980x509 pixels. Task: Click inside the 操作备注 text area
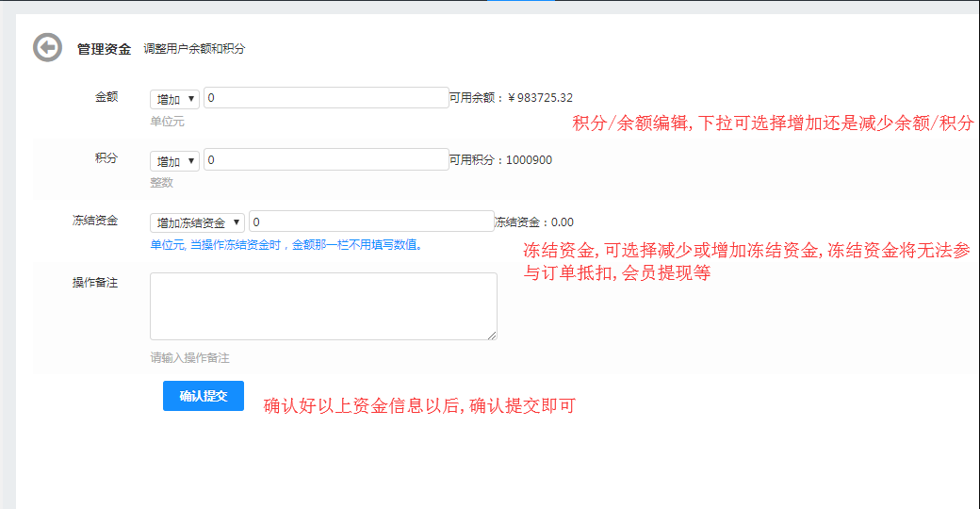click(x=323, y=305)
